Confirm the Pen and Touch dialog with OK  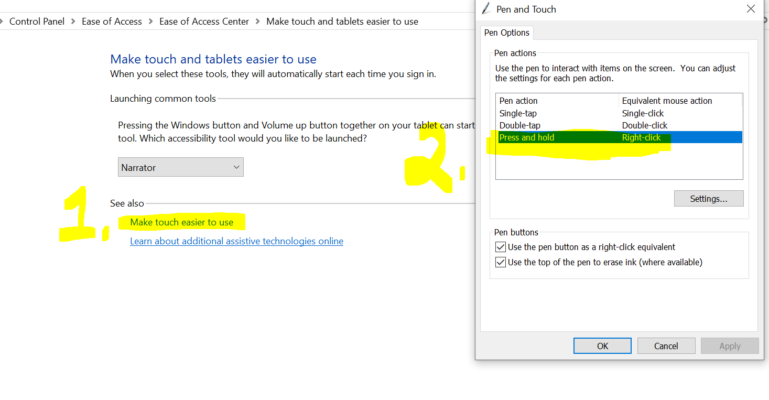point(602,346)
